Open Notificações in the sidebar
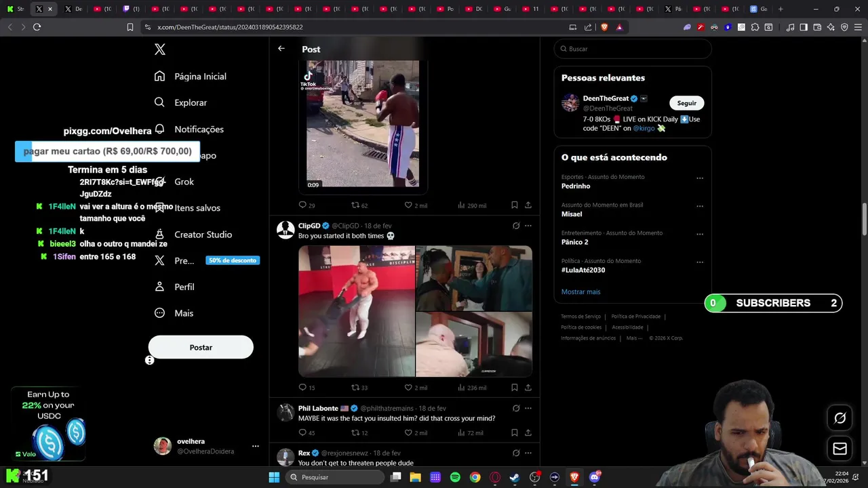The width and height of the screenshot is (868, 488). click(x=189, y=129)
